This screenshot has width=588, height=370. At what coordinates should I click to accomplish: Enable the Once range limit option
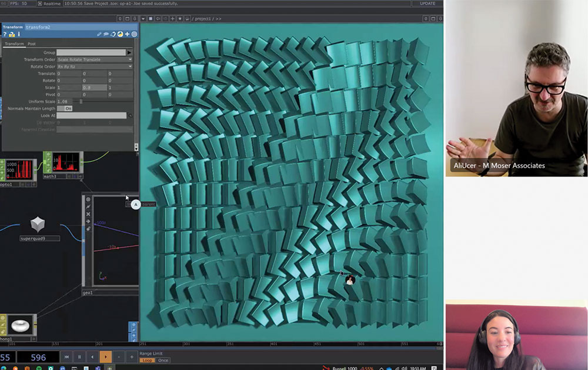point(163,360)
